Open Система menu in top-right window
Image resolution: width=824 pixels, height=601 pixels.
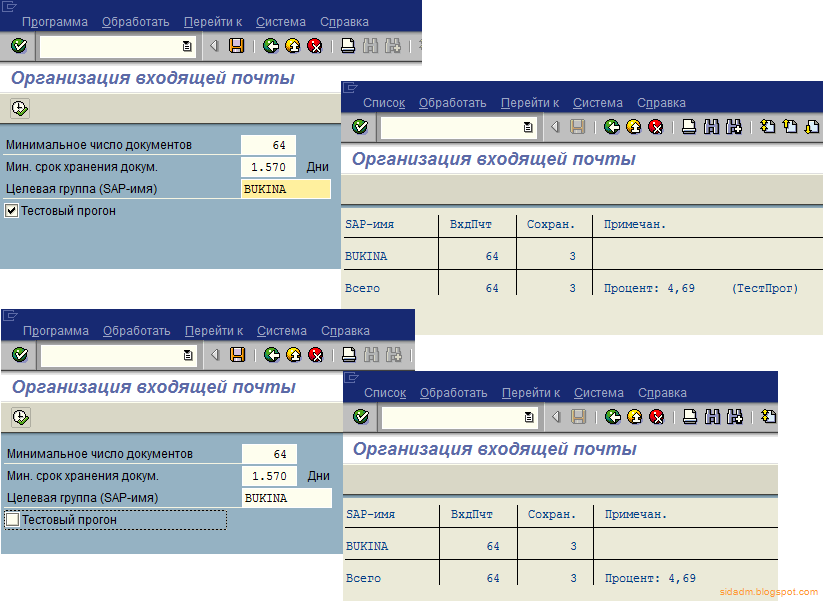pyautogui.click(x=598, y=103)
